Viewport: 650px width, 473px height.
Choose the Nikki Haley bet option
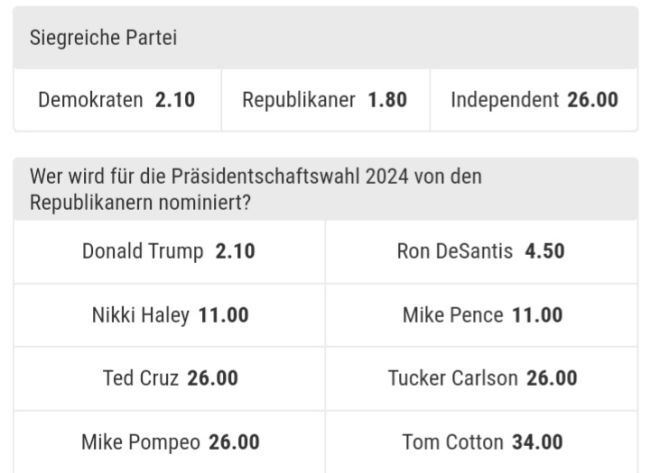169,315
